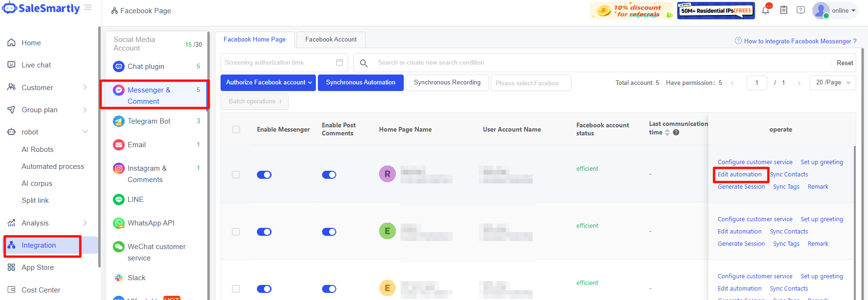This screenshot has width=868, height=300.
Task: Select the WhatsApp API channel icon
Action: 119,223
